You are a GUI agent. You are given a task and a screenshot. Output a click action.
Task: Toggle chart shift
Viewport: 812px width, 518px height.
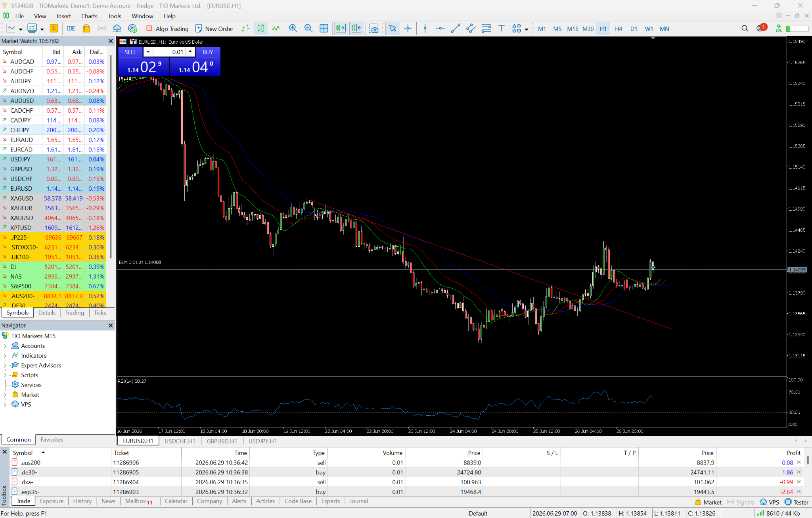point(356,29)
